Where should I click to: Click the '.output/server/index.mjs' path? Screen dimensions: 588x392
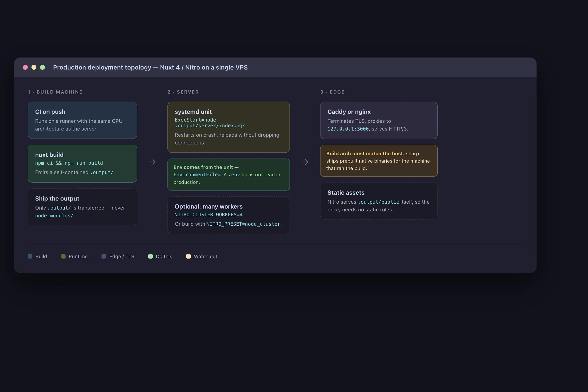210,126
